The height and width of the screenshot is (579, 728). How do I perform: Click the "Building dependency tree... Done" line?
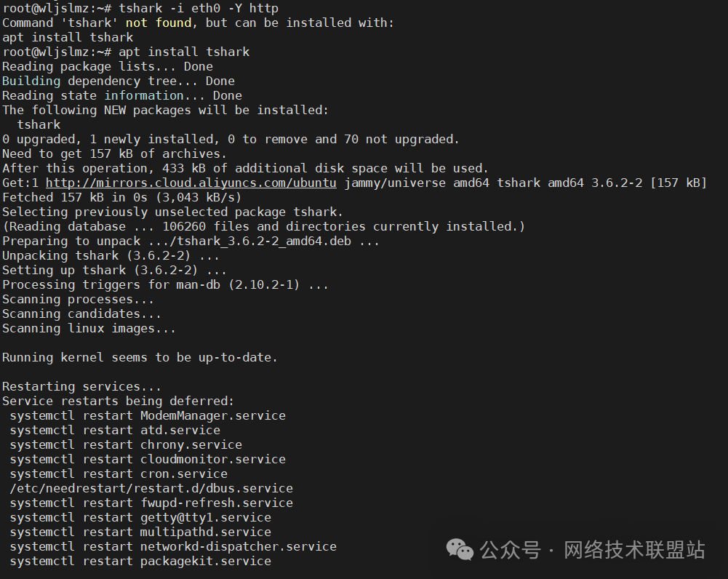pos(119,81)
